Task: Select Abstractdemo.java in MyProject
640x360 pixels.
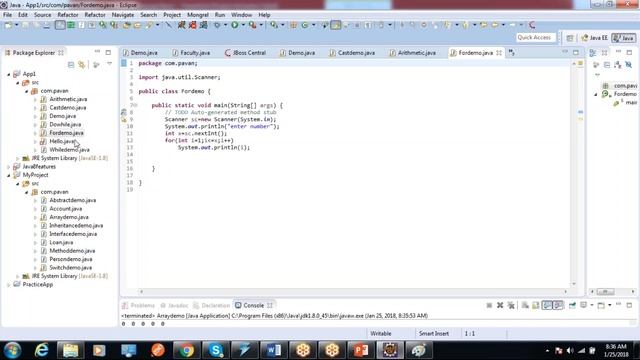Action: [x=72, y=200]
